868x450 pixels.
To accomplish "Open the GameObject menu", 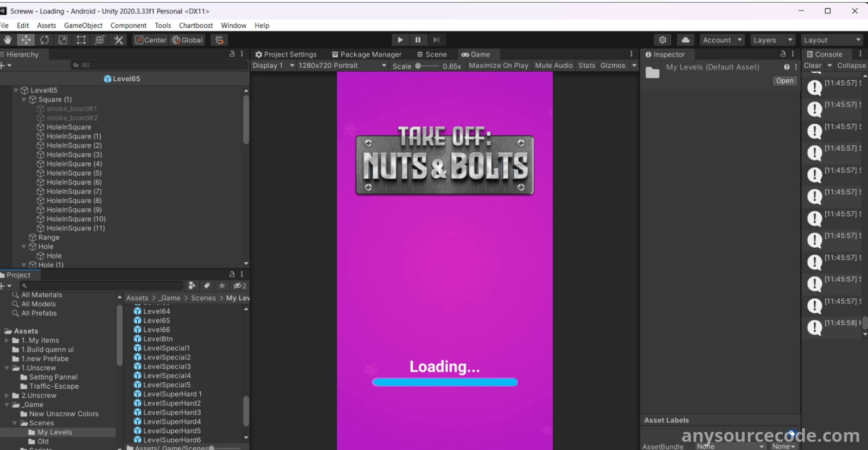I will pos(83,25).
